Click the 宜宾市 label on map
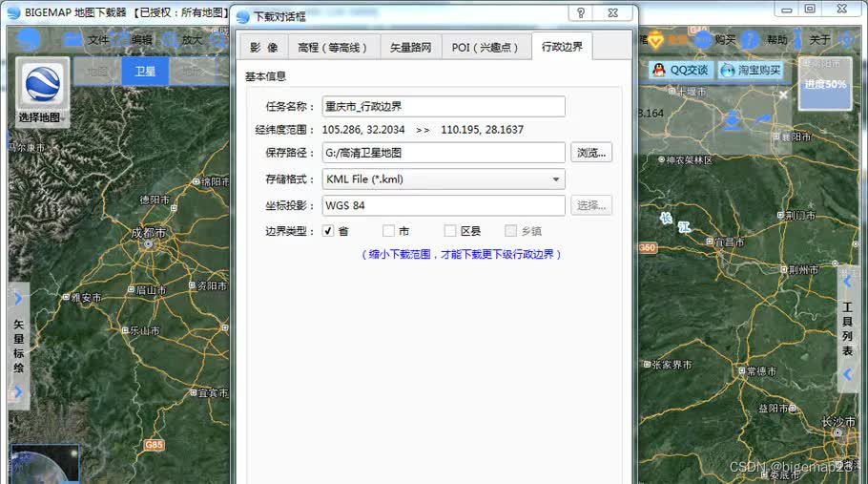The height and width of the screenshot is (484, 868). [x=213, y=393]
